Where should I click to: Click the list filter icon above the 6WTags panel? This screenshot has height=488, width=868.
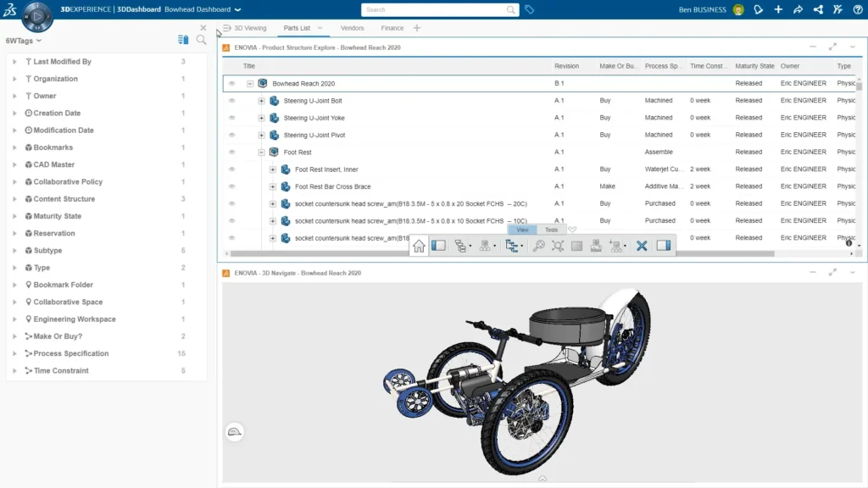coord(183,40)
